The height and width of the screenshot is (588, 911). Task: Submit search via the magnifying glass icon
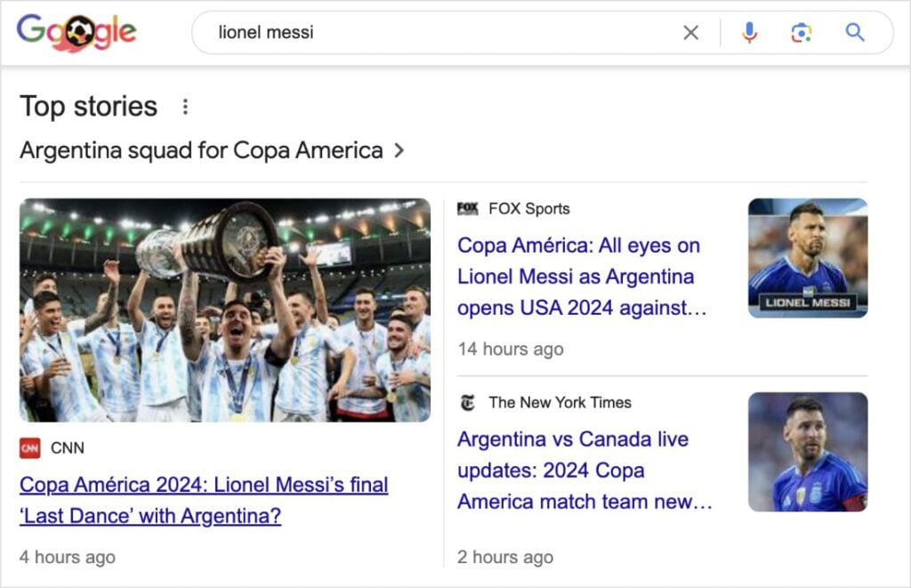coord(854,32)
